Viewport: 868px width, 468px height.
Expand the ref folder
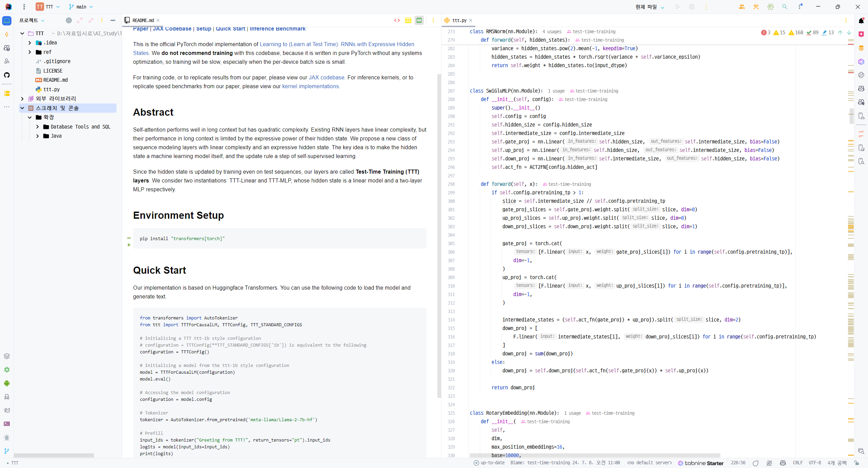[30, 52]
